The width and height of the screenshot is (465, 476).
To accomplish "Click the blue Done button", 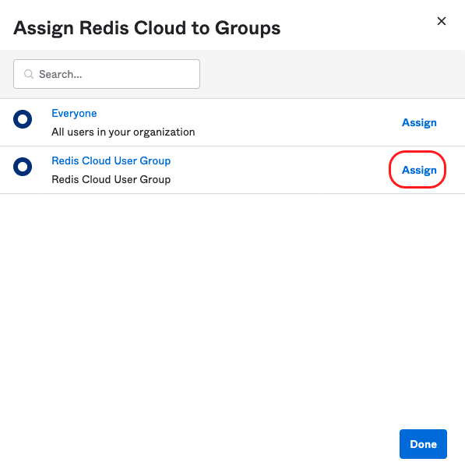I will [x=423, y=444].
